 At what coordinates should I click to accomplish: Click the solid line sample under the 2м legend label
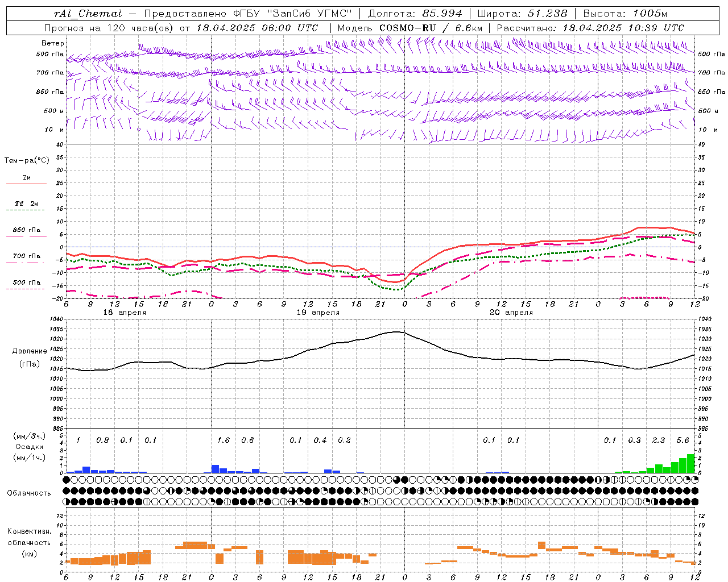[x=26, y=184]
